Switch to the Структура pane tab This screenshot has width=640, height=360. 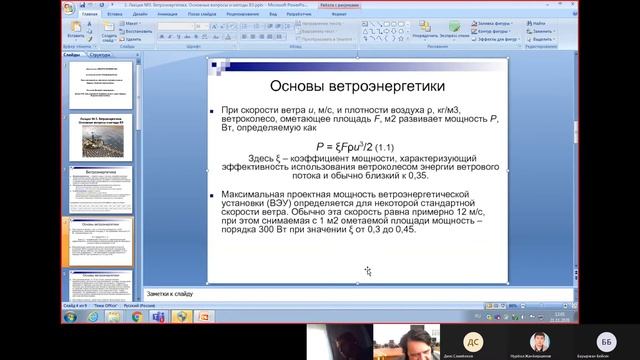point(100,54)
